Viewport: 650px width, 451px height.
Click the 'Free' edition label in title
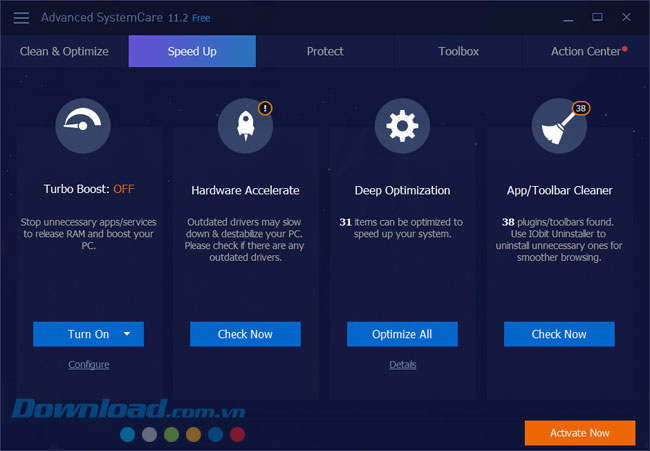(201, 18)
